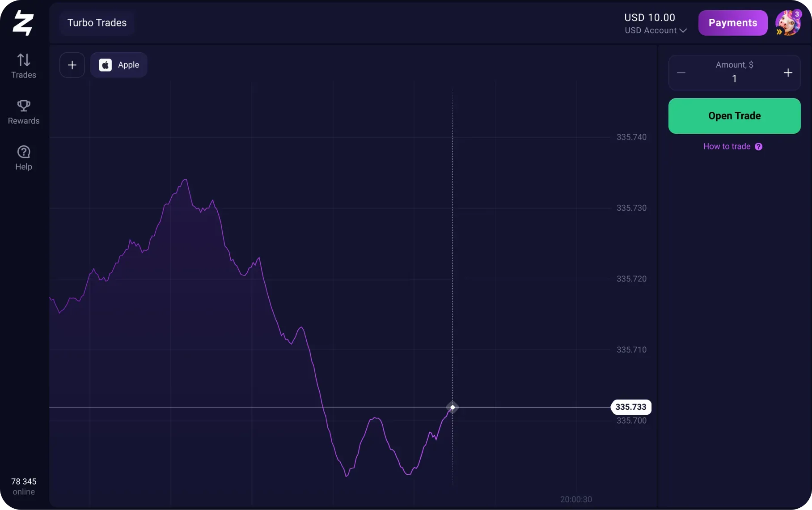Viewport: 812px width, 510px height.
Task: Click the 335.740 price axis label
Action: (x=631, y=137)
